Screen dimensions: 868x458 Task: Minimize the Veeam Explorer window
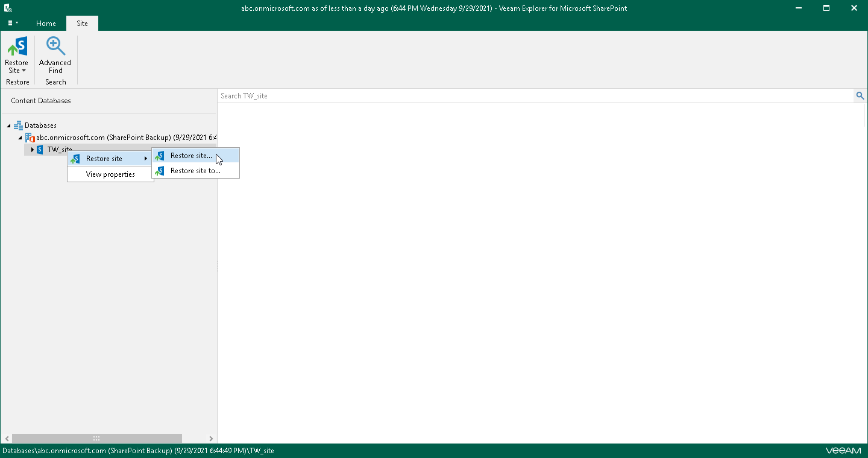(x=799, y=8)
